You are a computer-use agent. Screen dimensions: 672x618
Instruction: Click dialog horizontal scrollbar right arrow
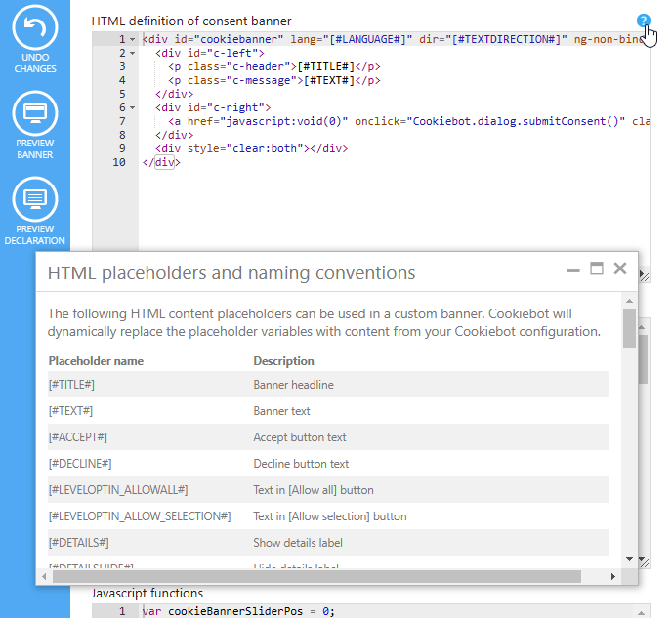613,576
